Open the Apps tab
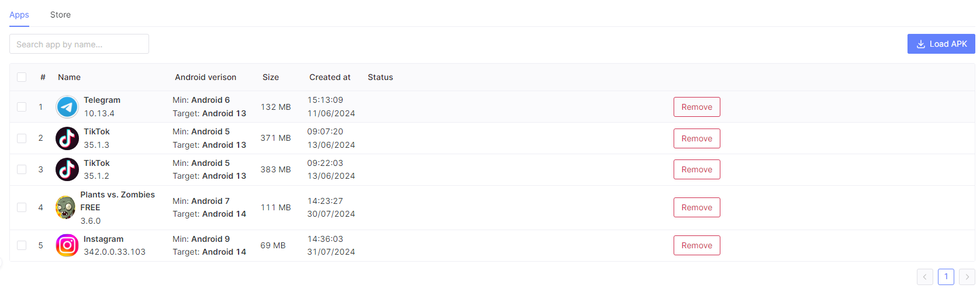 (x=19, y=15)
